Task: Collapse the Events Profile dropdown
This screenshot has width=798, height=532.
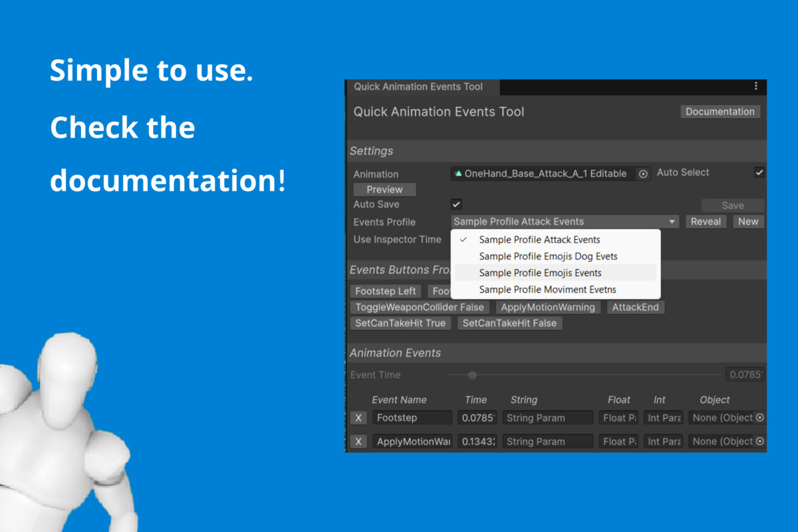Action: 565,221
